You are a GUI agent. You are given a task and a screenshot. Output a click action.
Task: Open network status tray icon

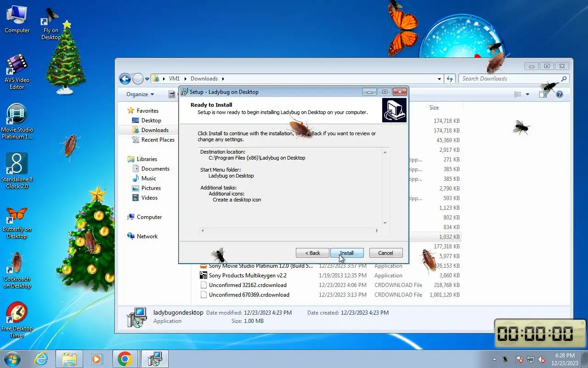click(x=531, y=359)
